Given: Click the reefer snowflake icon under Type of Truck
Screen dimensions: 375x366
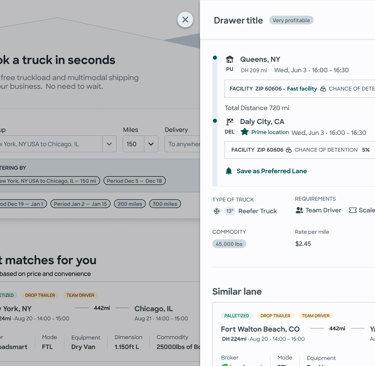Looking at the screenshot, I should [x=216, y=211].
